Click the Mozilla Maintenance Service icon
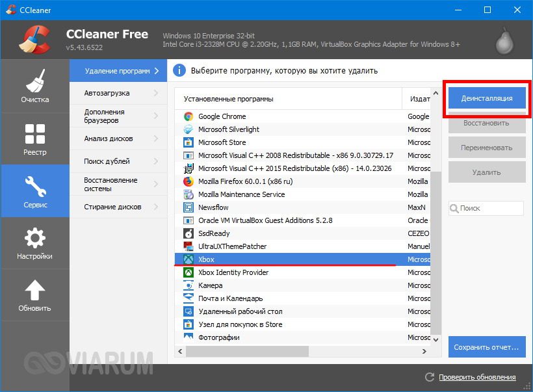This screenshot has width=533, height=392. click(188, 194)
